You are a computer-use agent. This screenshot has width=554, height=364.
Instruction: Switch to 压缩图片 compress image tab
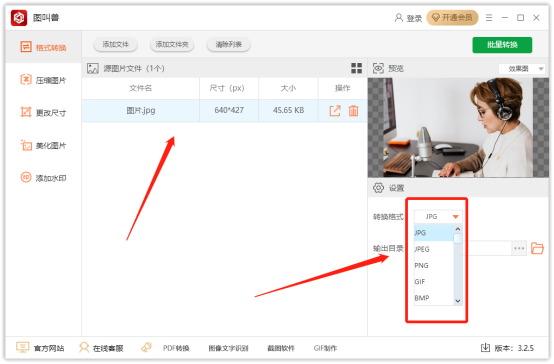[x=43, y=80]
